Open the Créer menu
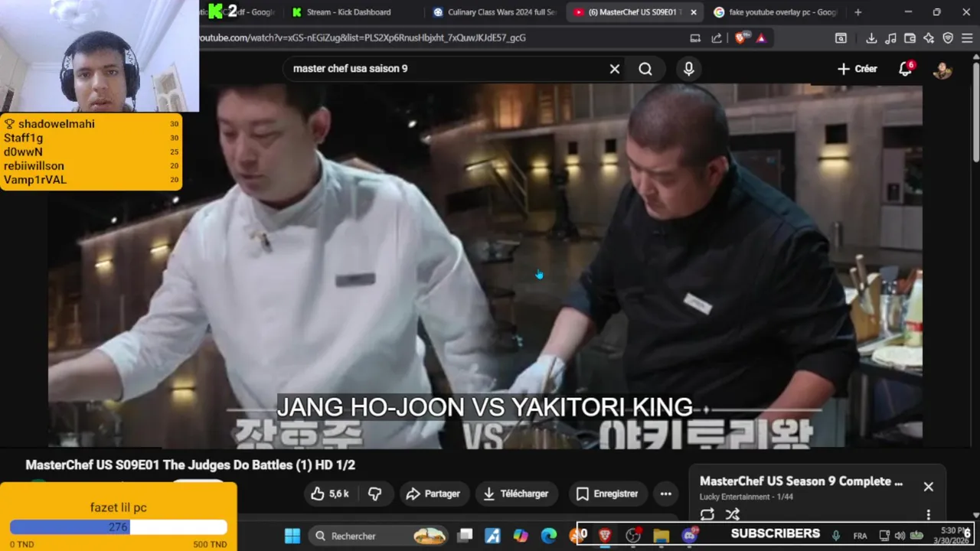Image resolution: width=980 pixels, height=551 pixels. pos(857,69)
